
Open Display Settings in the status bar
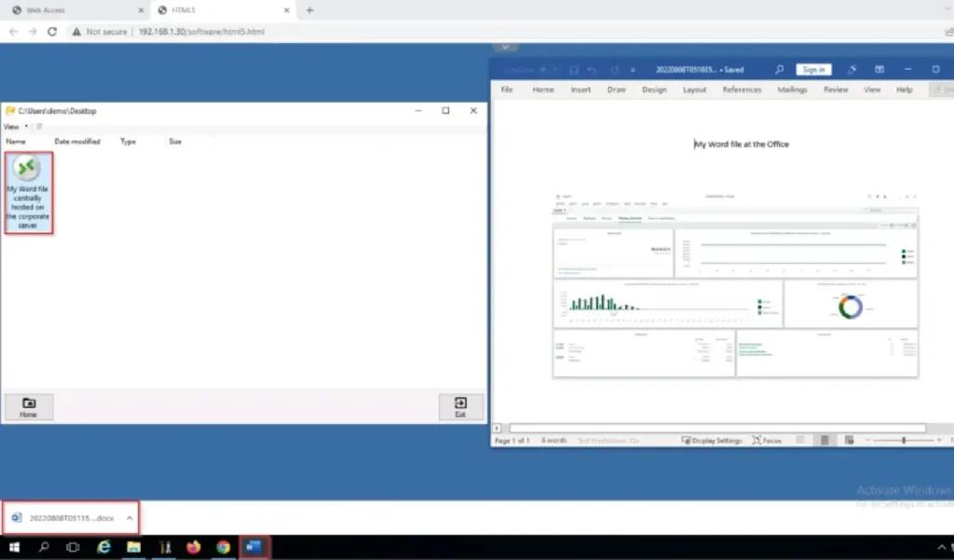point(712,440)
